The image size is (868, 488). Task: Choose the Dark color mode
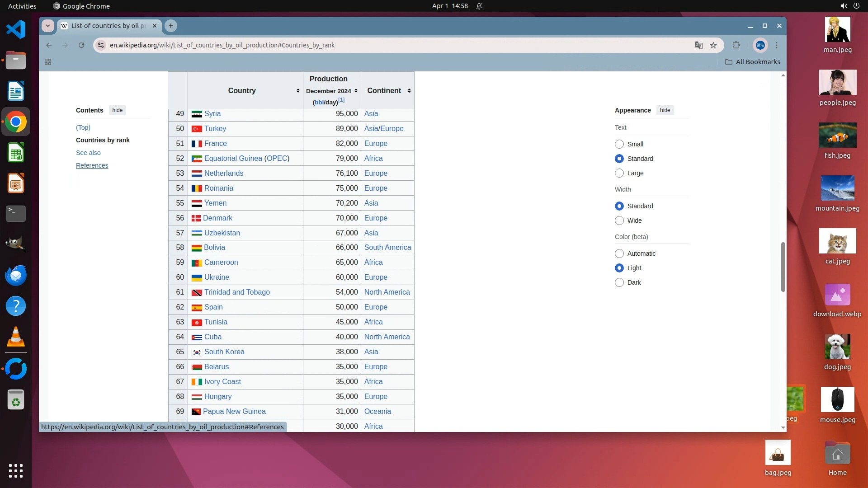(619, 282)
